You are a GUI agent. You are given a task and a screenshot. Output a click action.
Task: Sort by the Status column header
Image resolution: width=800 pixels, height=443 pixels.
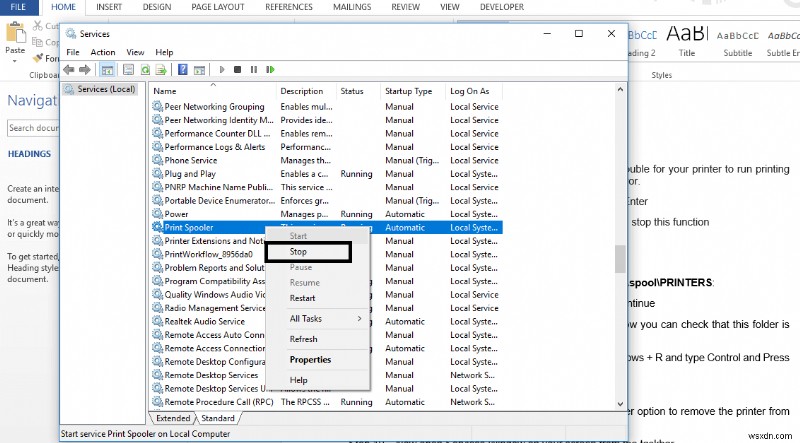358,91
